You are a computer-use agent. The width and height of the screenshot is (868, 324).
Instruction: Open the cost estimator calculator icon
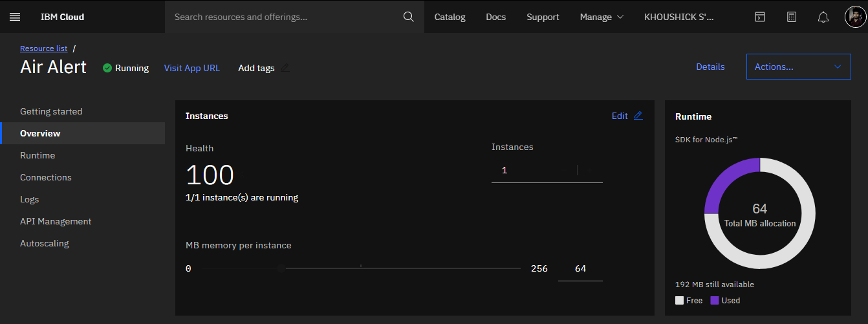coord(792,17)
